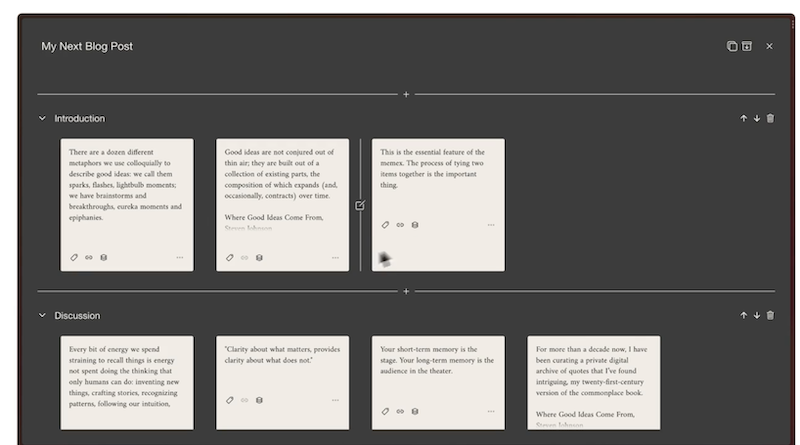Image resolution: width=800 pixels, height=445 pixels.
Task: Collapse the Introduction section using its chevron
Action: 42,118
